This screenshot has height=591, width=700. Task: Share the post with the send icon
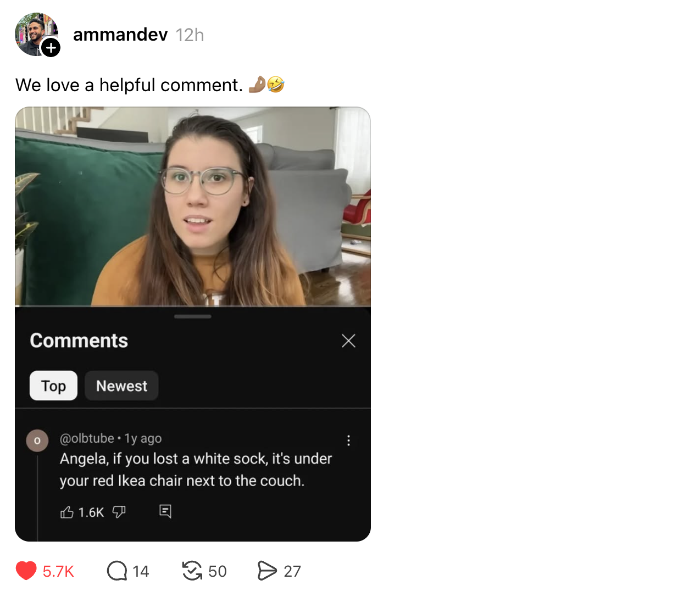(267, 571)
